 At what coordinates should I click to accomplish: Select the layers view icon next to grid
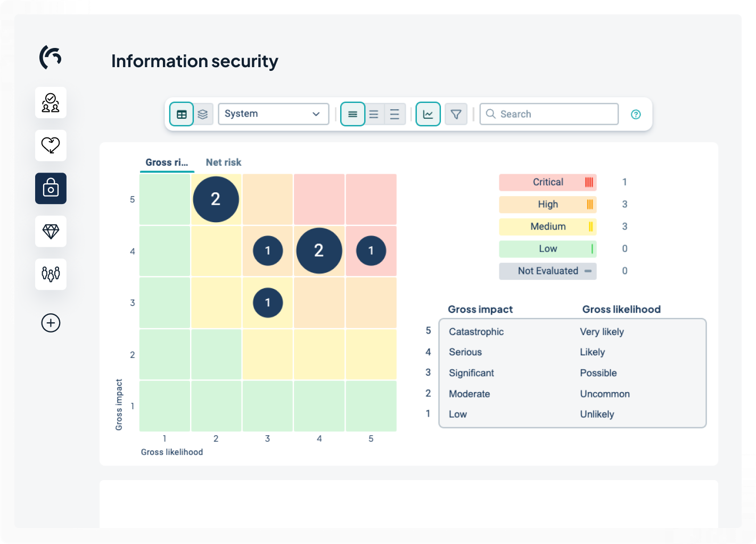coord(203,113)
